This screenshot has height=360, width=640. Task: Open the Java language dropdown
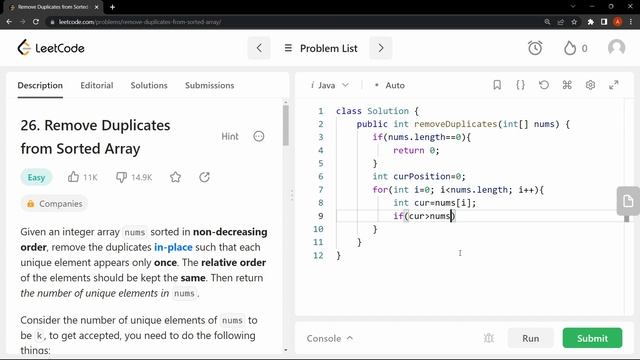point(330,85)
